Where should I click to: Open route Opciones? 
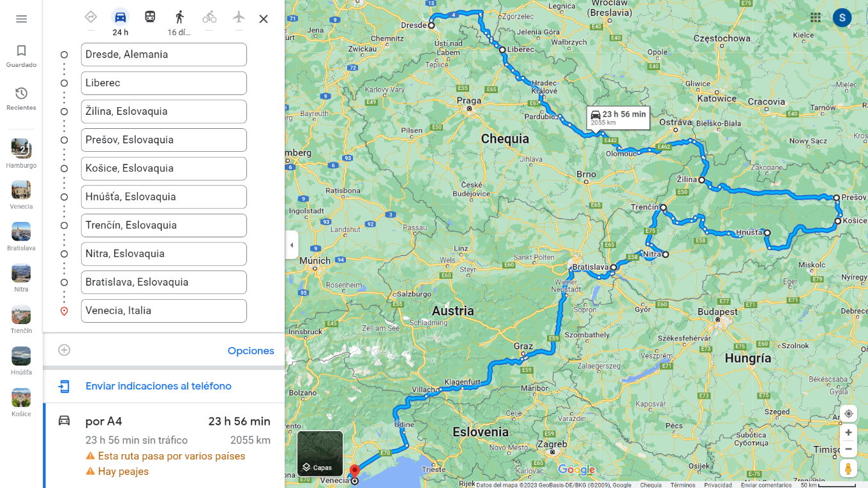point(251,351)
